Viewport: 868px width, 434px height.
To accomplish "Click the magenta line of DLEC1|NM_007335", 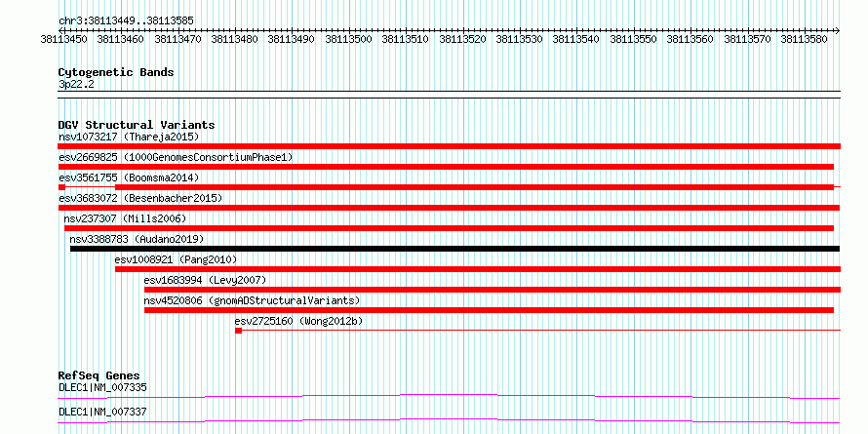I will click(449, 396).
